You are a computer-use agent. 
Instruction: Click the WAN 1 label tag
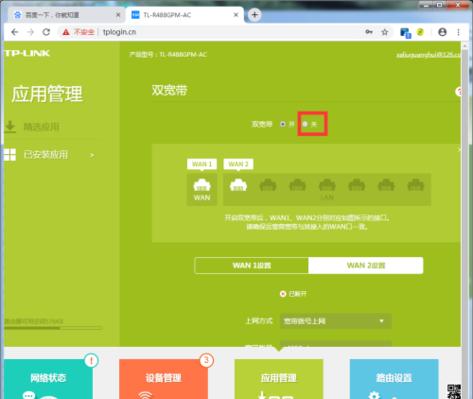[202, 164]
